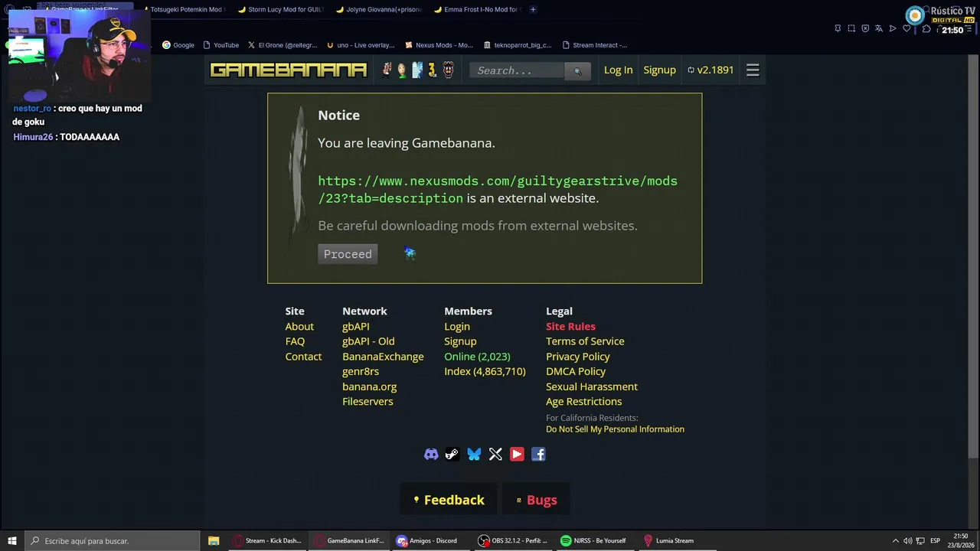Switch to Storm Lucy Mod tab
980x551 pixels.
coord(280,9)
